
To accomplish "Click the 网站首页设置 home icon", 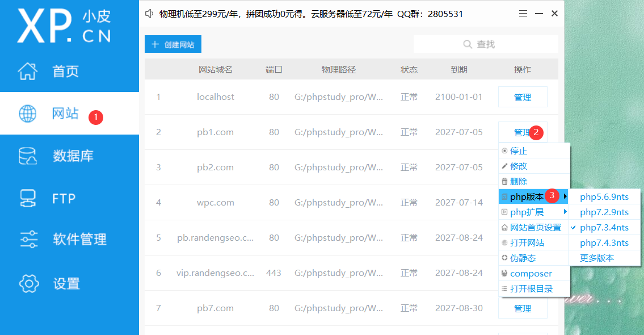I will [504, 227].
